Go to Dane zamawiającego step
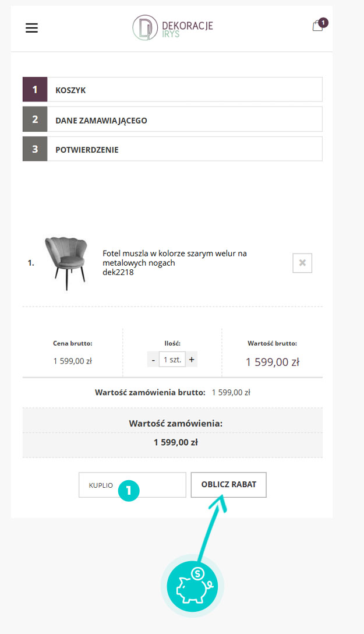364x634 pixels. [x=172, y=119]
